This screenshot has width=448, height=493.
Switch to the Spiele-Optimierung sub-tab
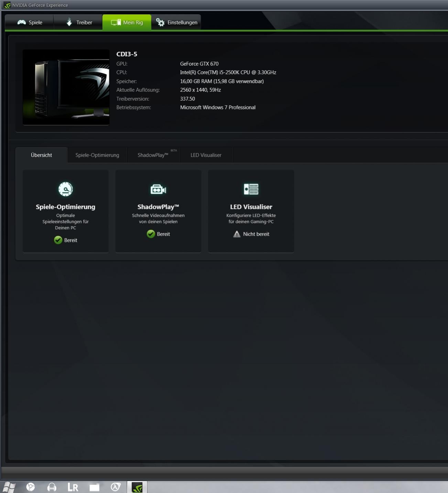point(97,155)
